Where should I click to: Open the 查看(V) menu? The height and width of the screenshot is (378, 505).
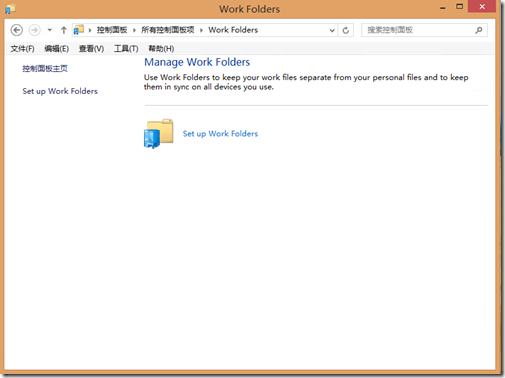(91, 49)
